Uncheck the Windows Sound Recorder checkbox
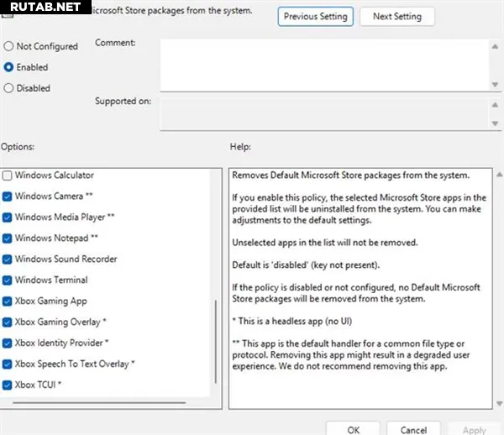This screenshot has height=435, width=504. (x=7, y=259)
